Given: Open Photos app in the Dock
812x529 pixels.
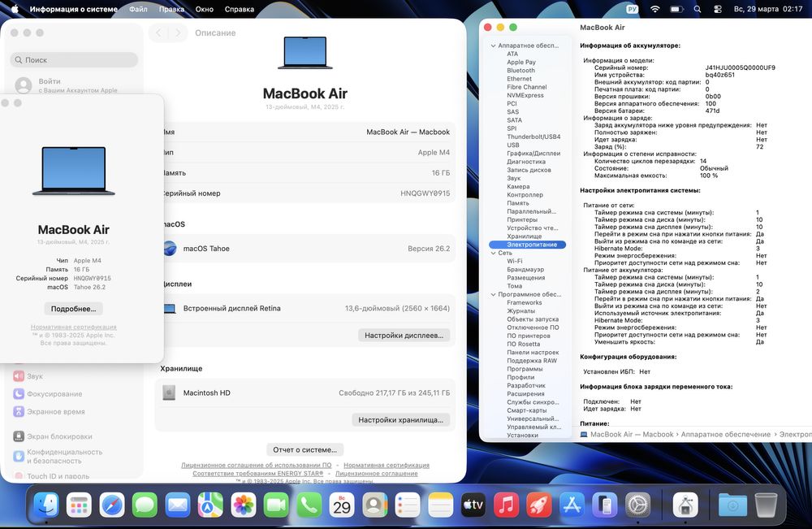Looking at the screenshot, I should pos(244,505).
